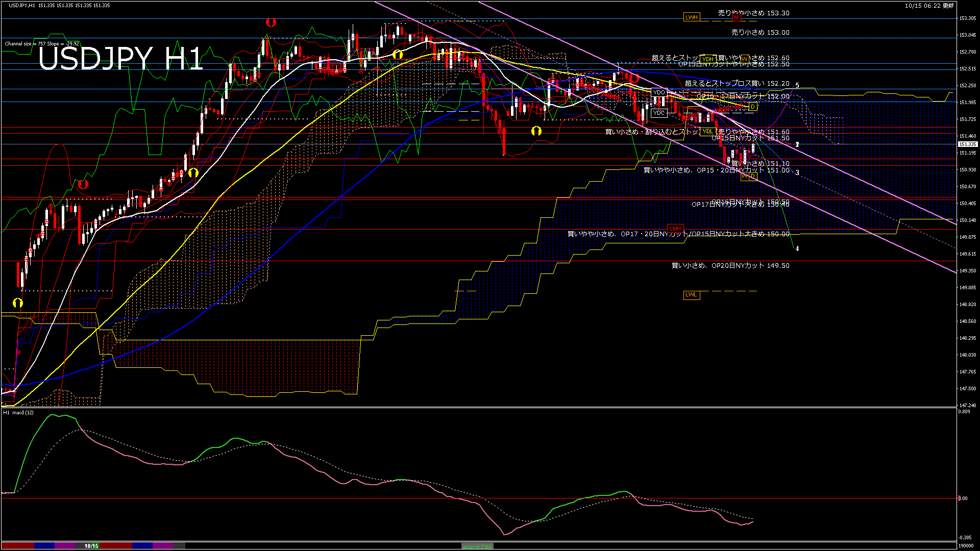This screenshot has width=980, height=551.
Task: Select the projected wave point number 5
Action: point(797,86)
